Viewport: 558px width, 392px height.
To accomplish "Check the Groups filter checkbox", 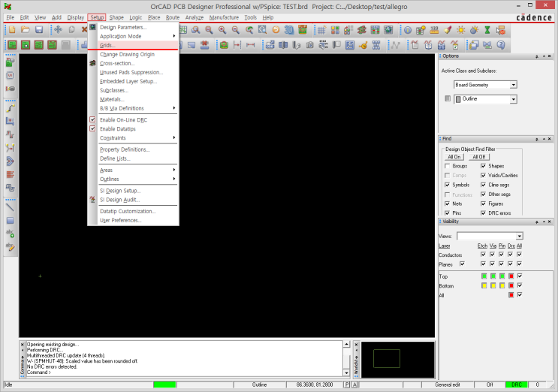I will (x=448, y=165).
